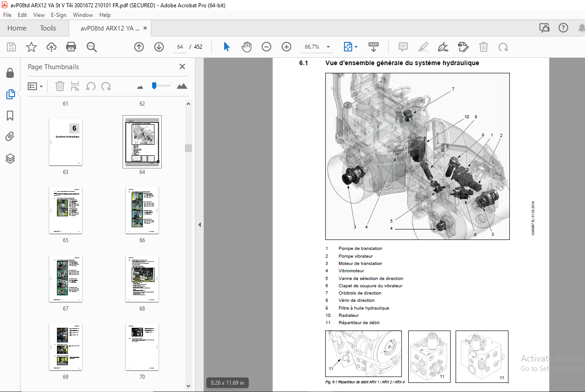
Task: Rotate the page using the main toolbar icon
Action: [503, 47]
